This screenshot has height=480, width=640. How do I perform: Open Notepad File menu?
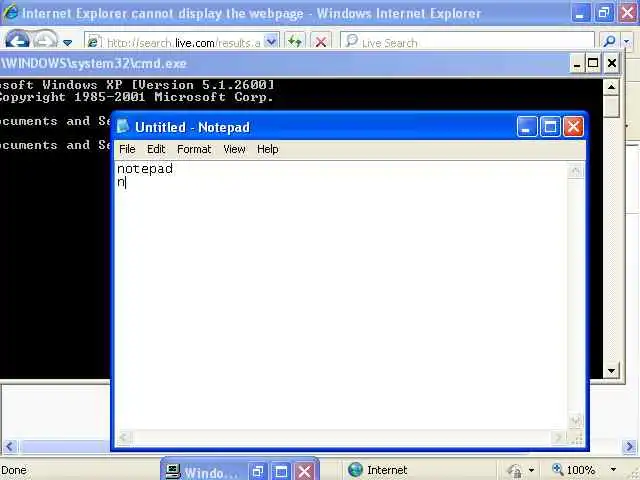pyautogui.click(x=127, y=149)
